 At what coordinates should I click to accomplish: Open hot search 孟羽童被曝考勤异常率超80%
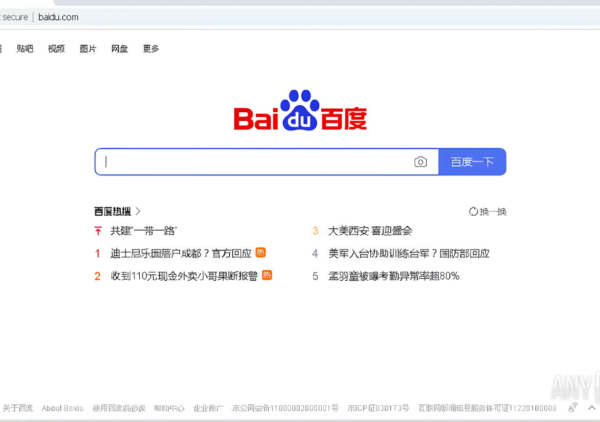394,276
